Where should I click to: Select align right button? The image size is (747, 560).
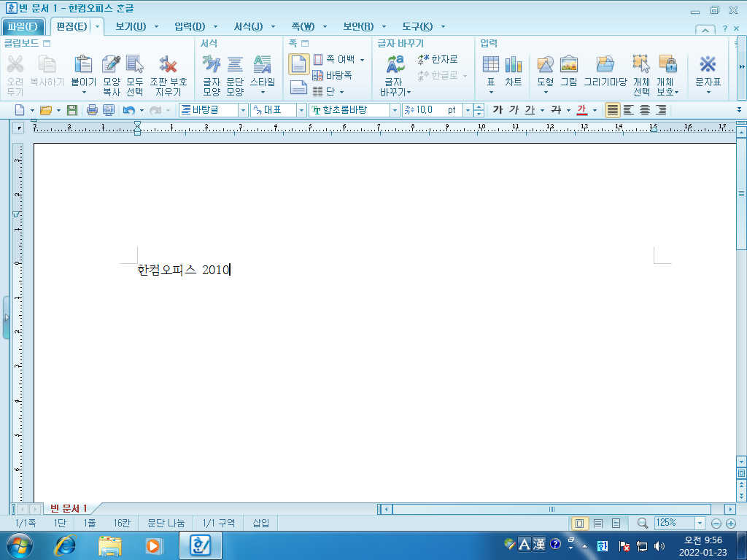[x=661, y=110]
